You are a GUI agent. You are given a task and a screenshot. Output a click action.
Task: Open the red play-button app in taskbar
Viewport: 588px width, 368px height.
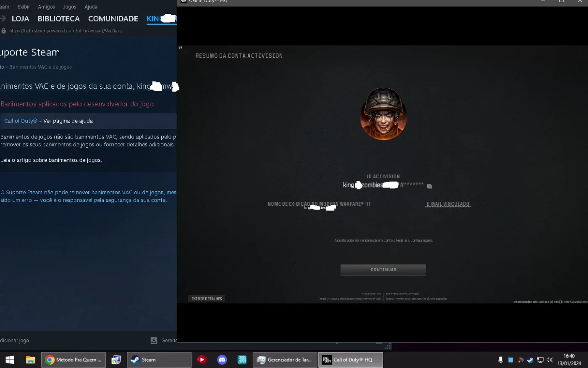(x=202, y=360)
